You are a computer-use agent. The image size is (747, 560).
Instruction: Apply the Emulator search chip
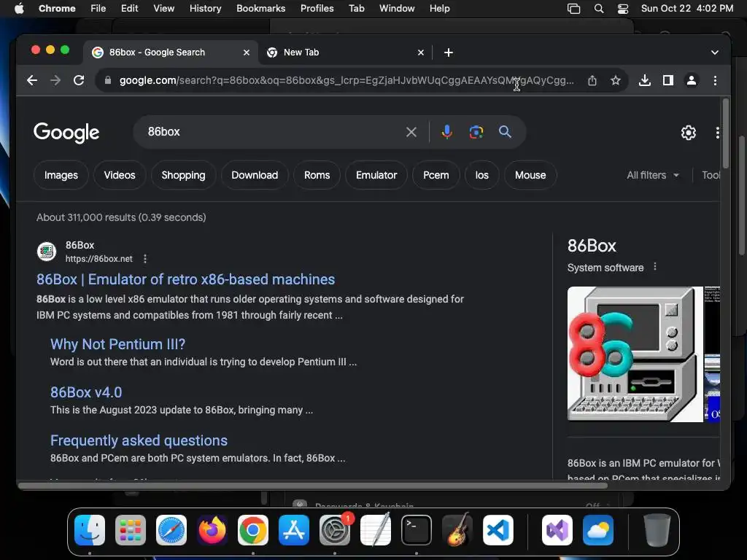[376, 175]
